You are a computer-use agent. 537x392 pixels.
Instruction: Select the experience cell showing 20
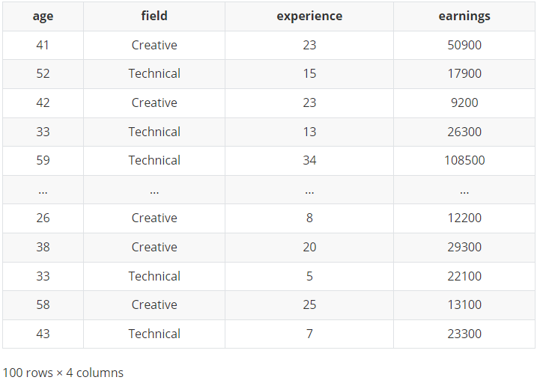pyautogui.click(x=309, y=247)
